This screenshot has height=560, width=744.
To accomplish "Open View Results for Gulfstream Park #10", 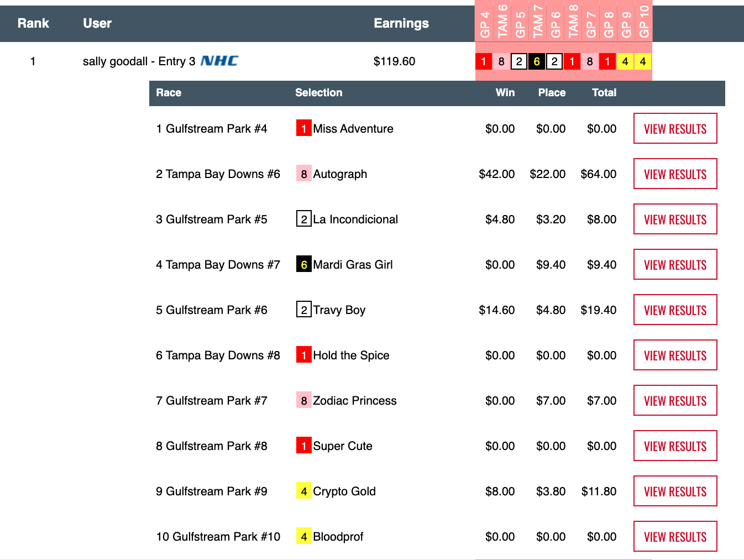I will (675, 536).
